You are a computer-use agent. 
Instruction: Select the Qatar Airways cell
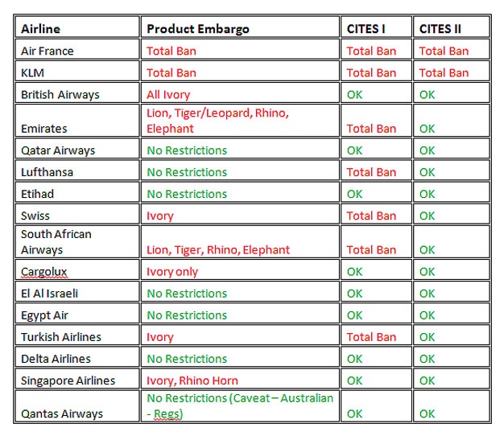(x=77, y=148)
